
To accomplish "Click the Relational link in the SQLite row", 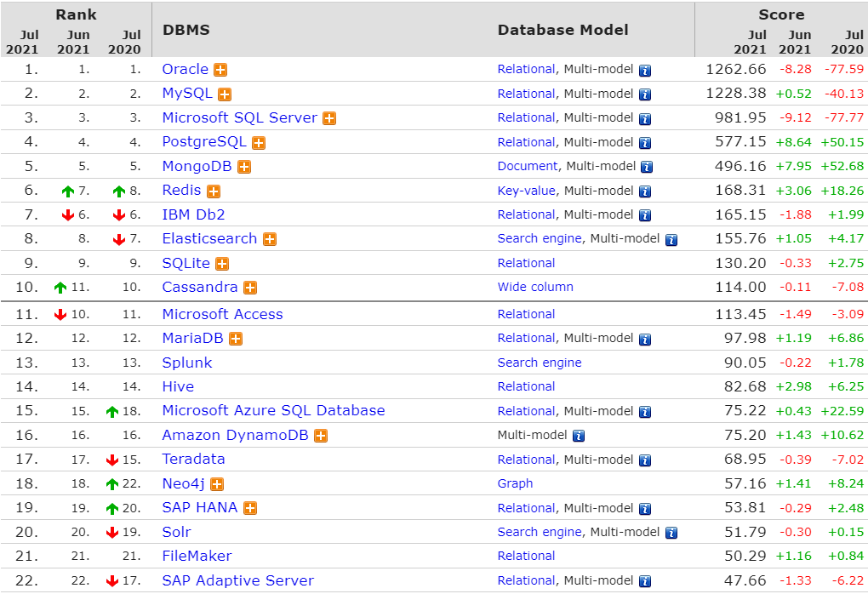I will 527,263.
